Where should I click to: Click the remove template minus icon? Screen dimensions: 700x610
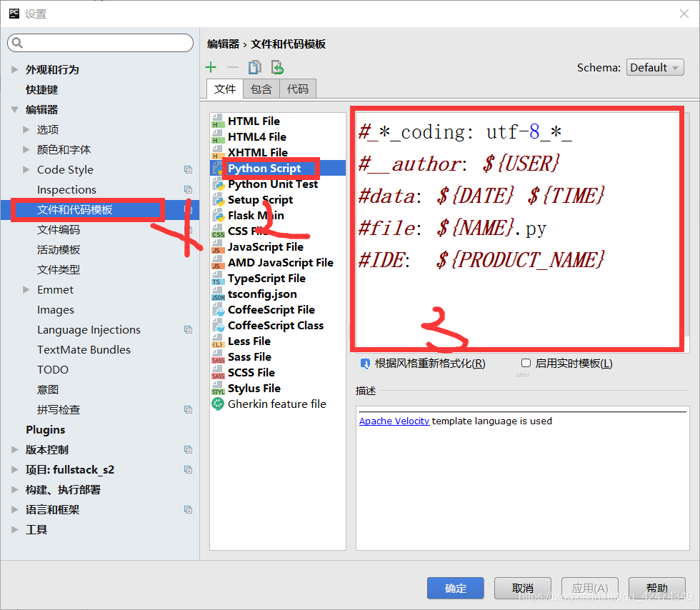(x=233, y=67)
